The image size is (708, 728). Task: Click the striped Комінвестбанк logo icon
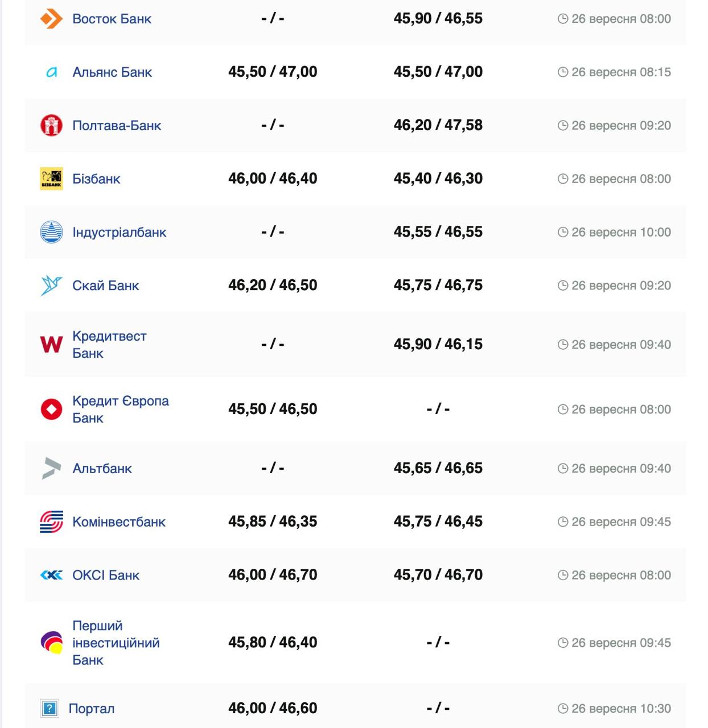point(51,522)
